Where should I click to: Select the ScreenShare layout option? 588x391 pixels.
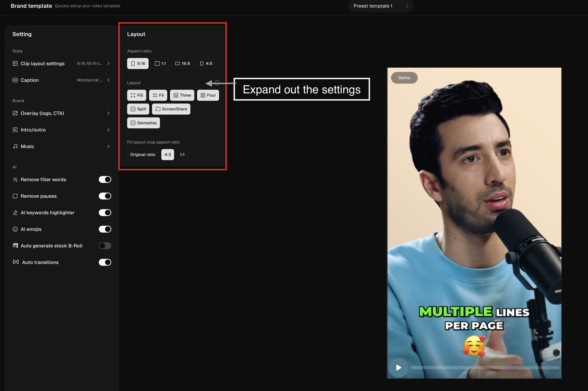point(171,109)
